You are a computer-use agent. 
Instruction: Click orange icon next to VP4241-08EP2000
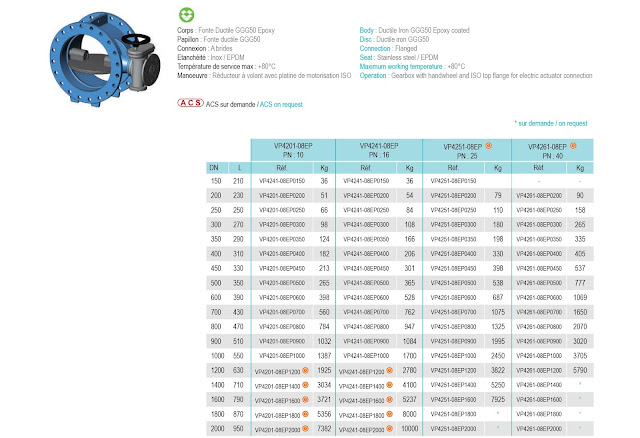pyautogui.click(x=389, y=429)
